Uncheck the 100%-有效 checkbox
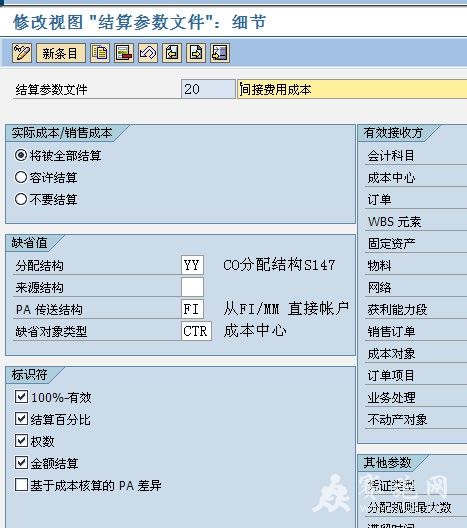This screenshot has height=528, width=467. pyautogui.click(x=21, y=397)
